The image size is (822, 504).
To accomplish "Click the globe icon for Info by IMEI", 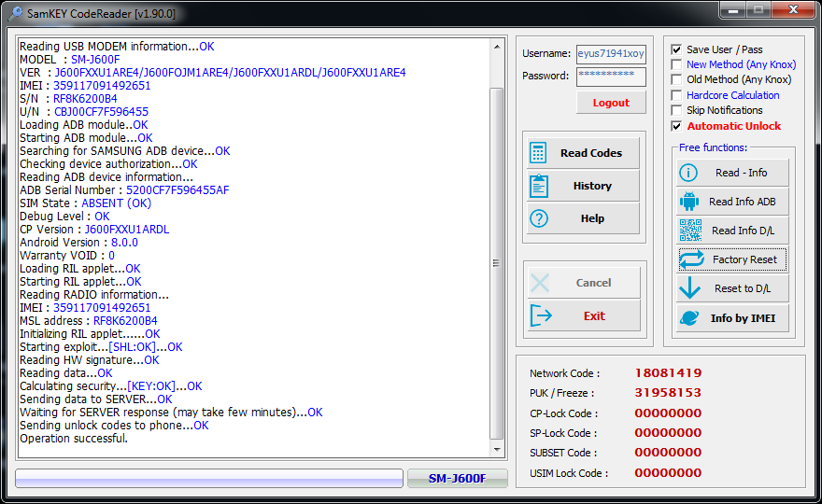I will pyautogui.click(x=689, y=318).
